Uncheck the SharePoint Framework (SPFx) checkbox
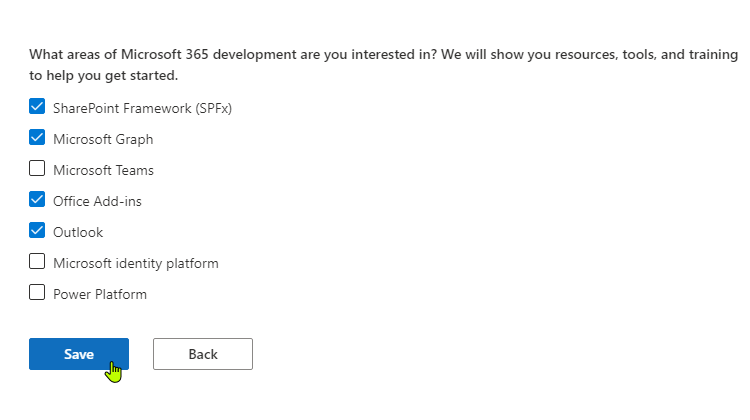Image resolution: width=750 pixels, height=420 pixels. (x=37, y=107)
